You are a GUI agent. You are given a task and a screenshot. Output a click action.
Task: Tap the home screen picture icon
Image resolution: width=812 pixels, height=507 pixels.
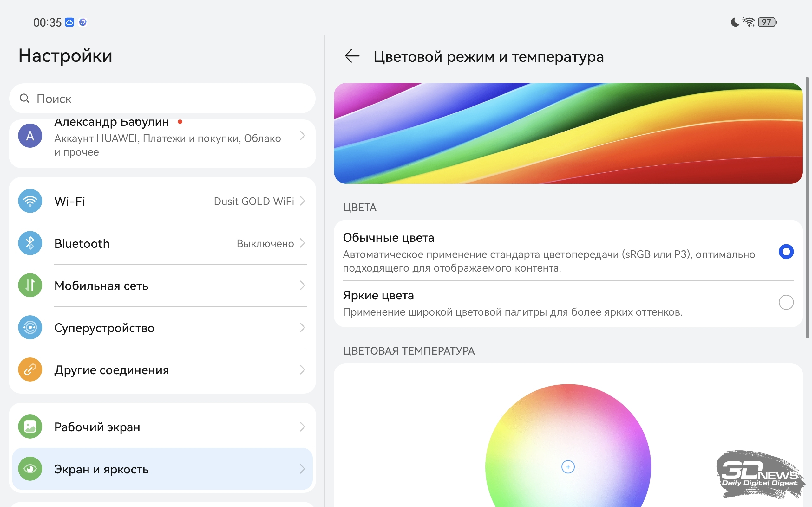coord(30,427)
